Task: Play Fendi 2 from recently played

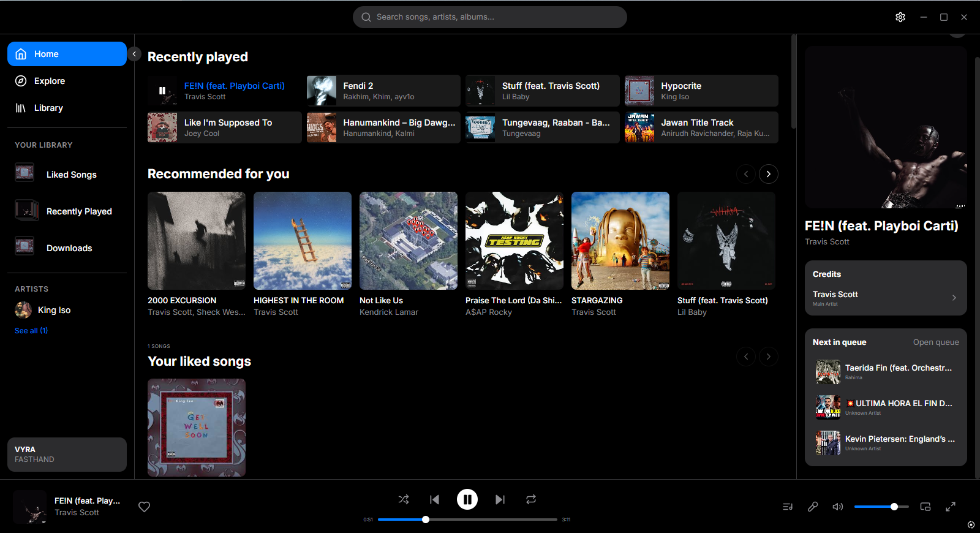Action: pyautogui.click(x=383, y=91)
